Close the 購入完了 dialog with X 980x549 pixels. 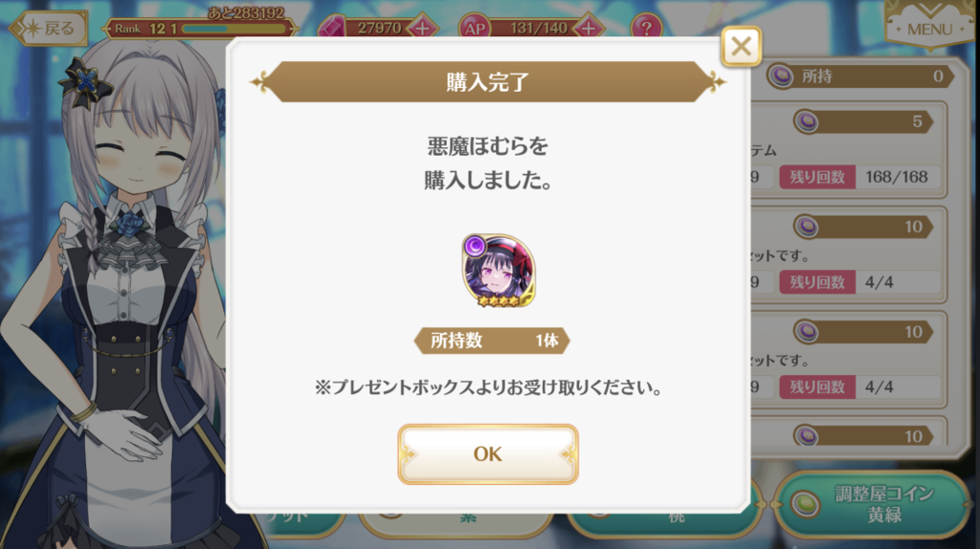click(x=742, y=46)
